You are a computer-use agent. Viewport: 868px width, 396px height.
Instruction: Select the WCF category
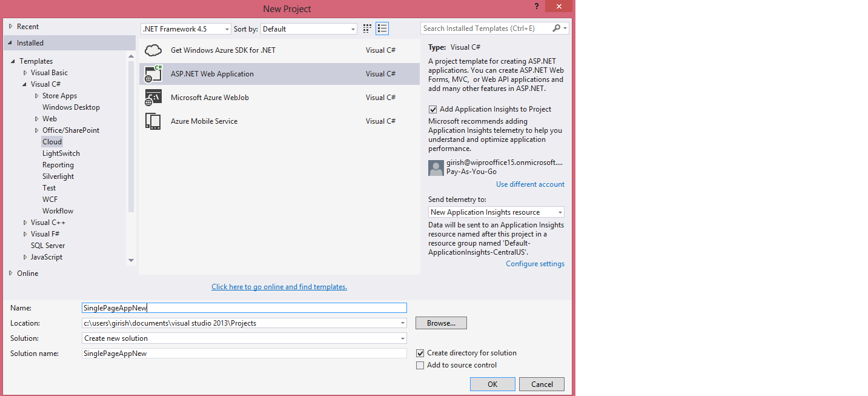[x=50, y=200]
